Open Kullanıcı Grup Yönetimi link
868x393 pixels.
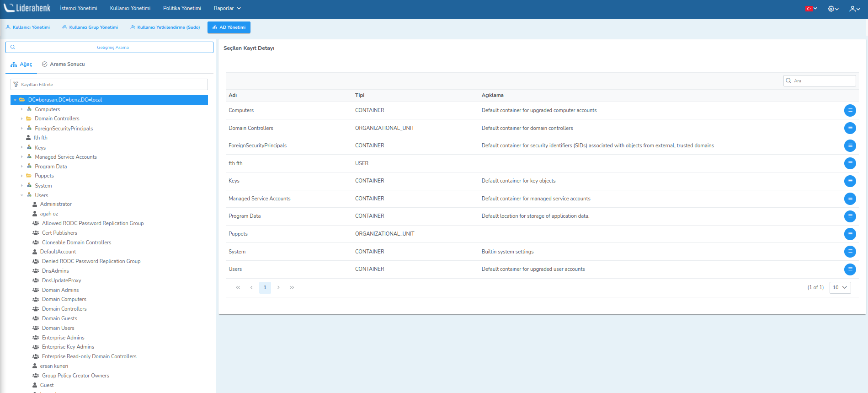[x=90, y=27]
